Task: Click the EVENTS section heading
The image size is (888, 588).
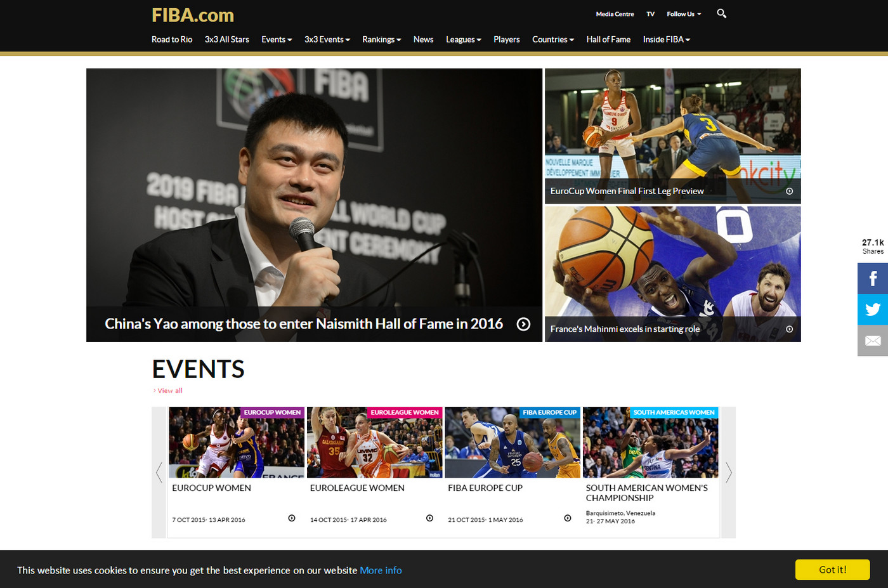Action: [199, 369]
